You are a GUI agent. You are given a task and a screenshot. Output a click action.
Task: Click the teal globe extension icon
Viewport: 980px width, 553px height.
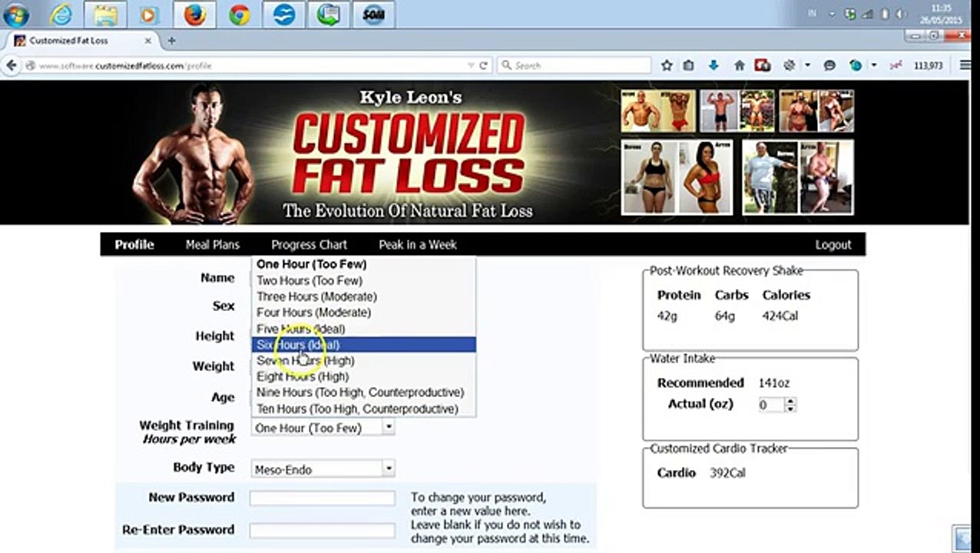tap(855, 66)
